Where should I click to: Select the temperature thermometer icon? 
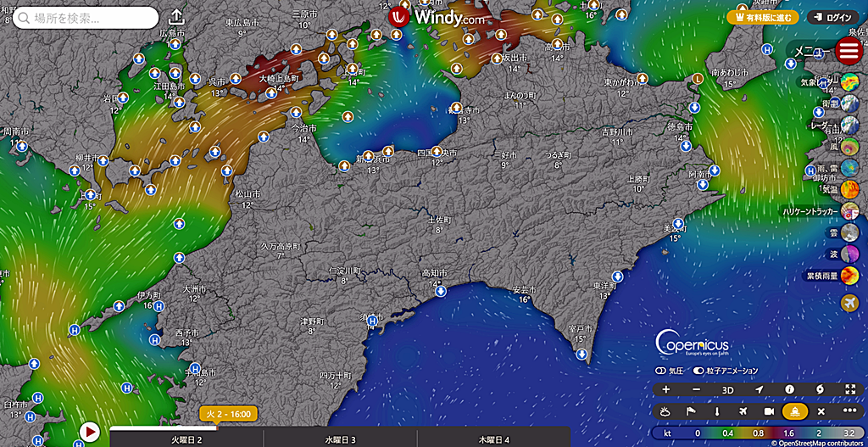click(716, 411)
